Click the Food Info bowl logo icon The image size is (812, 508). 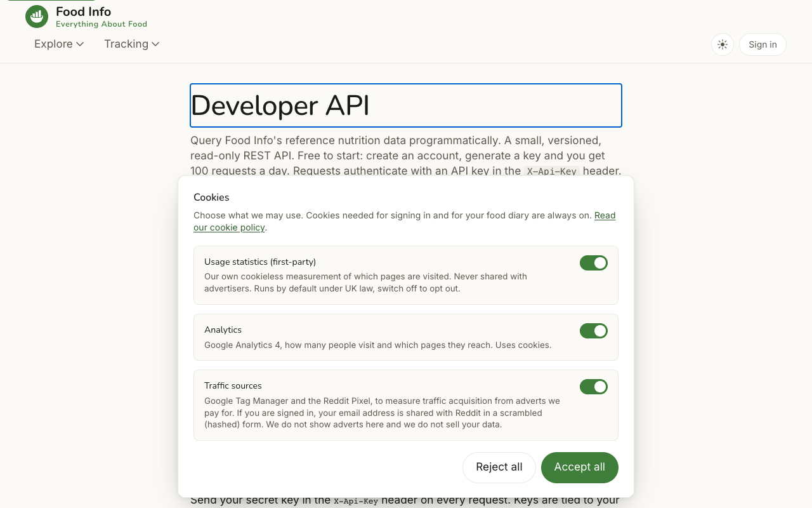tap(37, 17)
